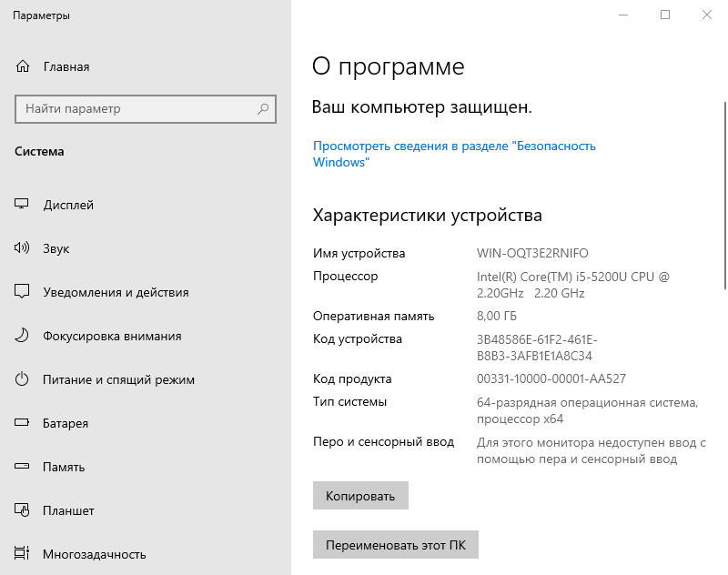Minimize the Параметры window
The width and height of the screenshot is (728, 575).
tap(623, 15)
